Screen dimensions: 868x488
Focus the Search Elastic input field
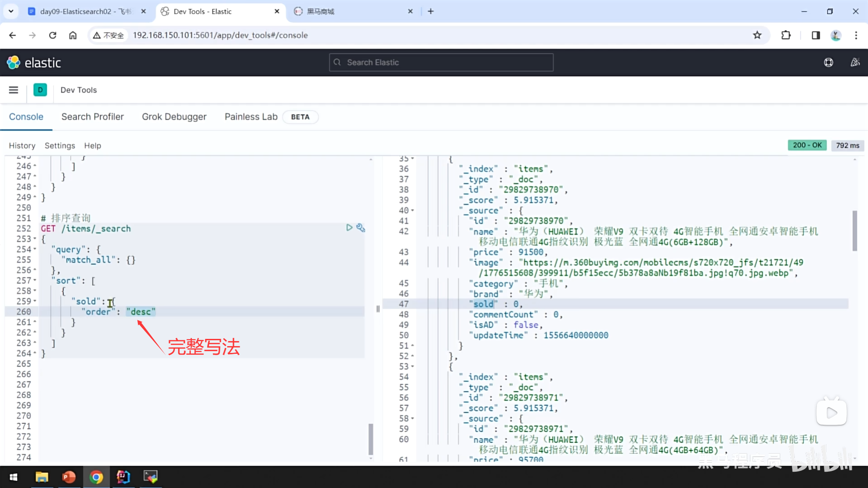(x=441, y=62)
